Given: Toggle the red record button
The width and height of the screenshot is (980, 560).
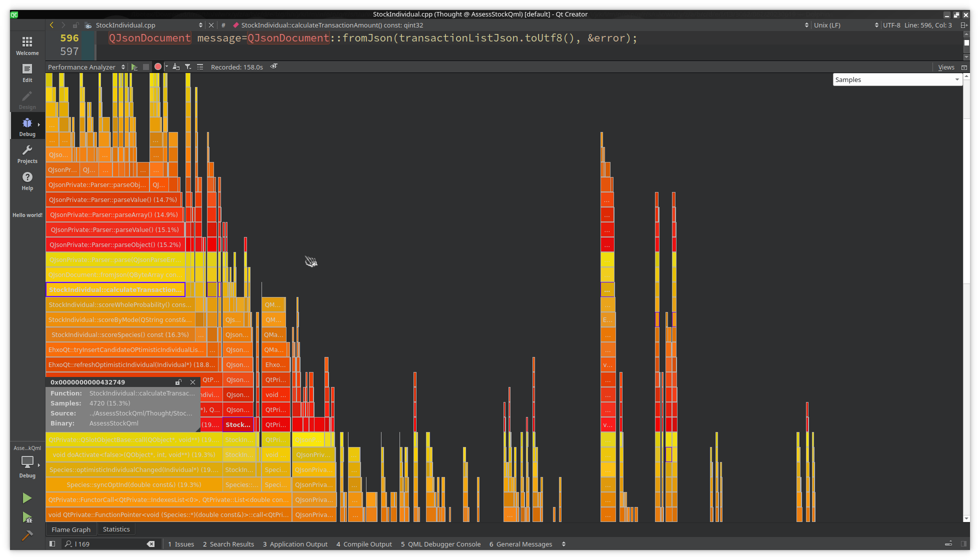Looking at the screenshot, I should (x=158, y=67).
